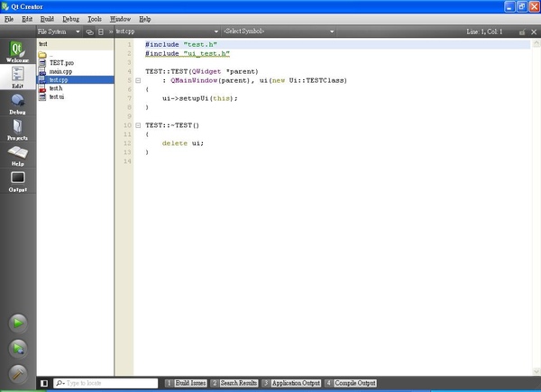The height and width of the screenshot is (392, 541).
Task: Open the Debug mode
Action: click(17, 102)
